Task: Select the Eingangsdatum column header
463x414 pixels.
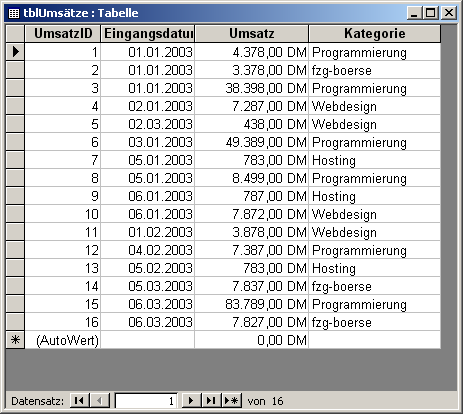Action: pyautogui.click(x=148, y=34)
